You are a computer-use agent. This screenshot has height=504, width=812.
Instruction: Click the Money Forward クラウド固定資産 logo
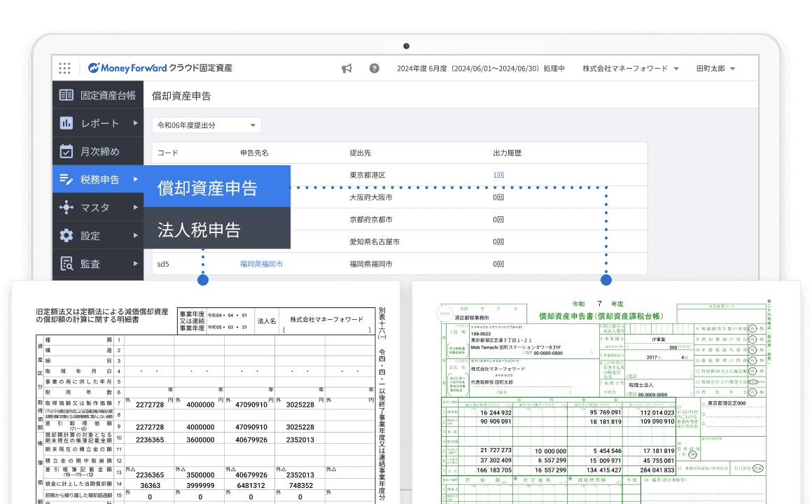[160, 69]
